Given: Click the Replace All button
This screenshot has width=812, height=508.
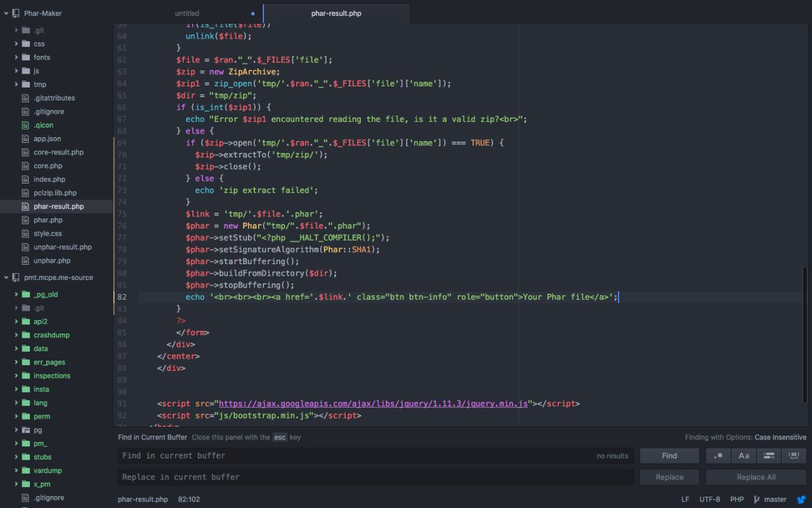Looking at the screenshot, I should (x=756, y=478).
